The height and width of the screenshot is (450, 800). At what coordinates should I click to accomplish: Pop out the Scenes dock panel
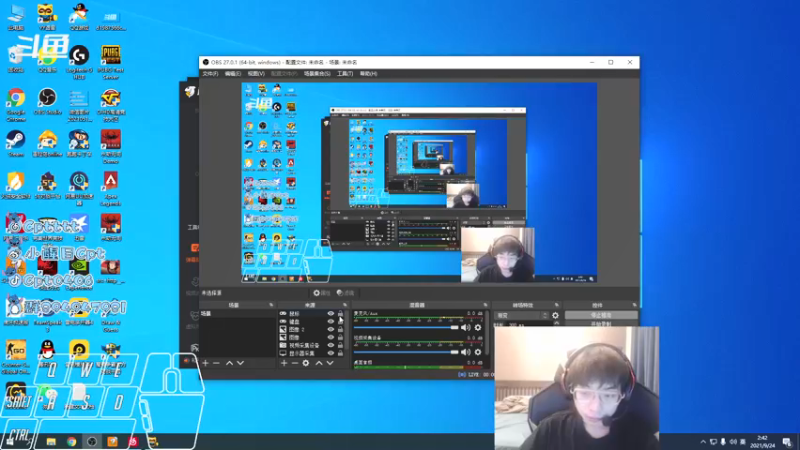(x=271, y=305)
